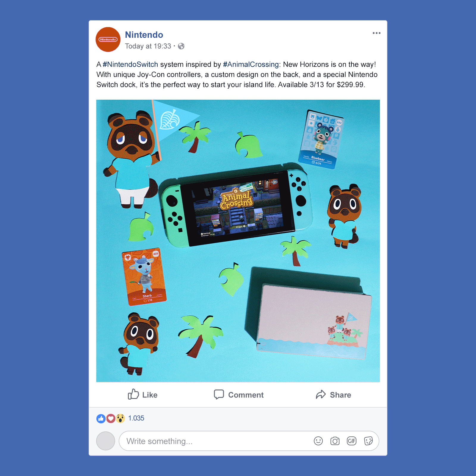Click the Nintendo profile logo avatar
The image size is (476, 476).
[x=108, y=39]
